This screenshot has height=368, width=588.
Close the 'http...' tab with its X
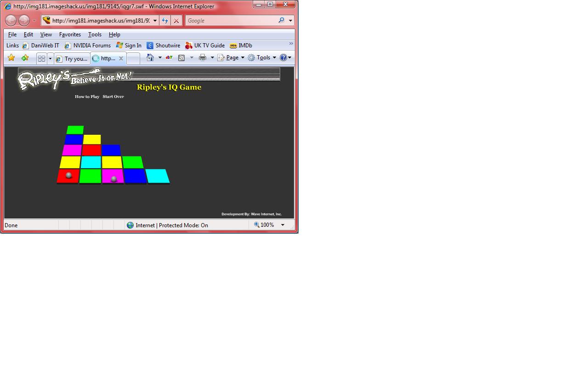121,58
